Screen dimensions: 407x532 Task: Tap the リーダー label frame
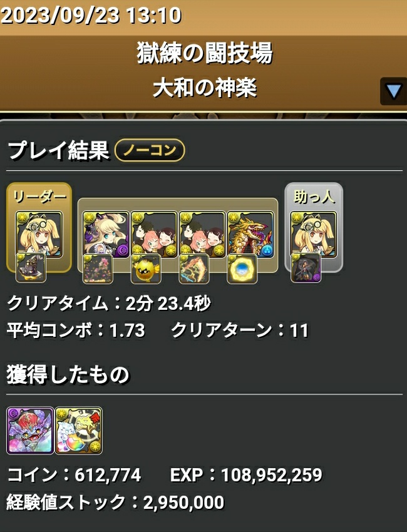pyautogui.click(x=39, y=227)
